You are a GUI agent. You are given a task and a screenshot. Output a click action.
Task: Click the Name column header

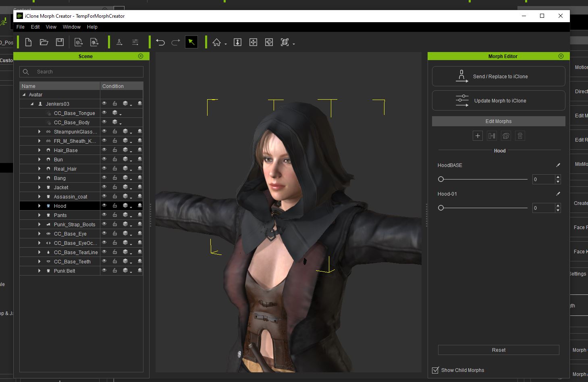(x=60, y=86)
